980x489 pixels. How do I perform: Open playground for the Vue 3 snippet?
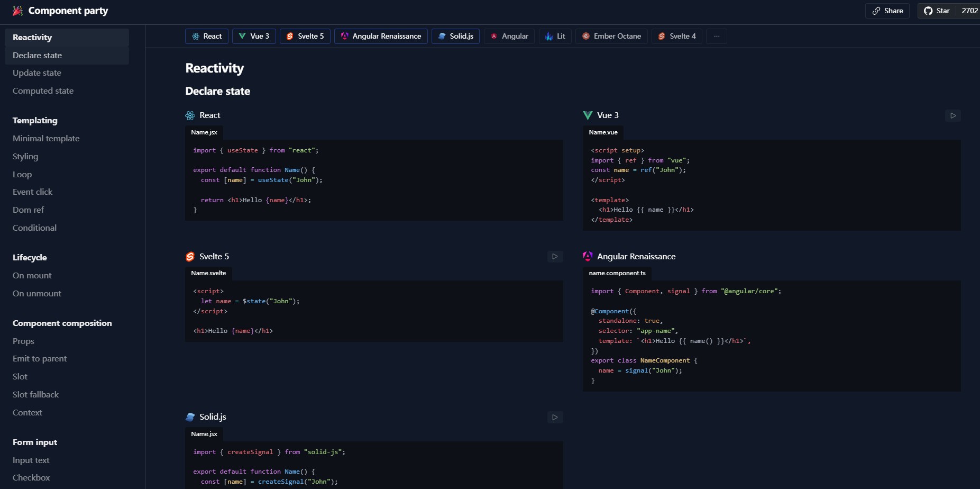pyautogui.click(x=952, y=115)
